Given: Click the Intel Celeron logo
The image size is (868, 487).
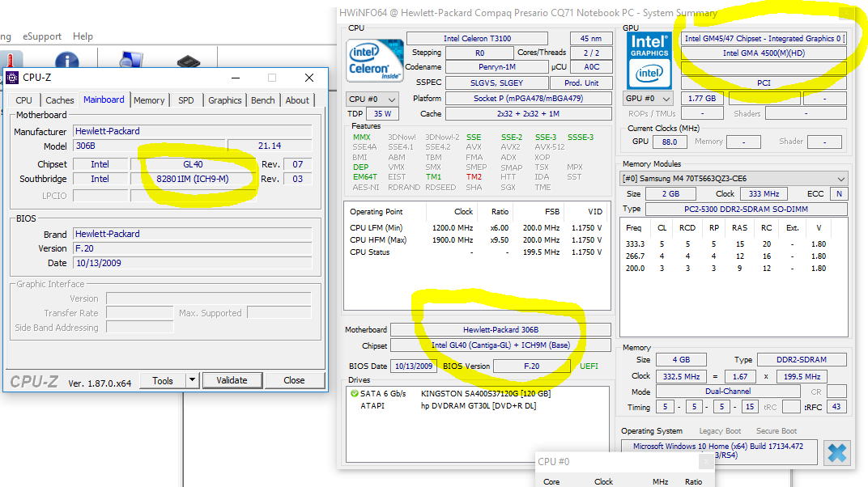Looking at the screenshot, I should [x=375, y=61].
